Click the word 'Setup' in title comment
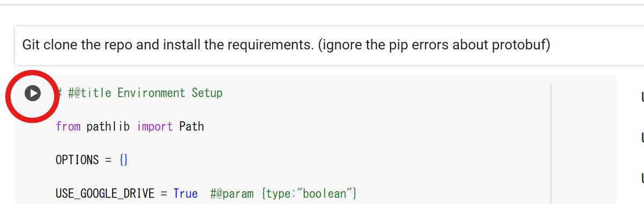The width and height of the screenshot is (644, 204). pyautogui.click(x=207, y=93)
